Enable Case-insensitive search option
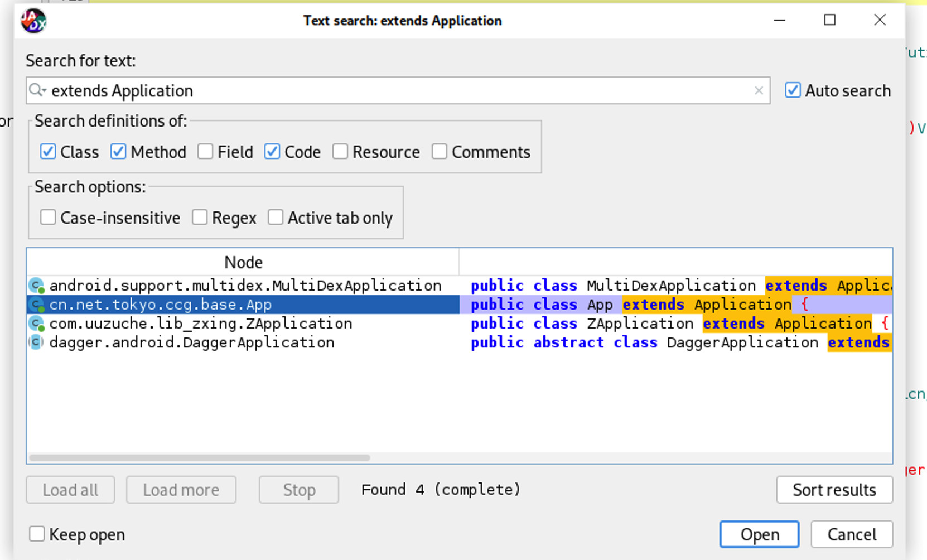The height and width of the screenshot is (560, 927). (48, 218)
